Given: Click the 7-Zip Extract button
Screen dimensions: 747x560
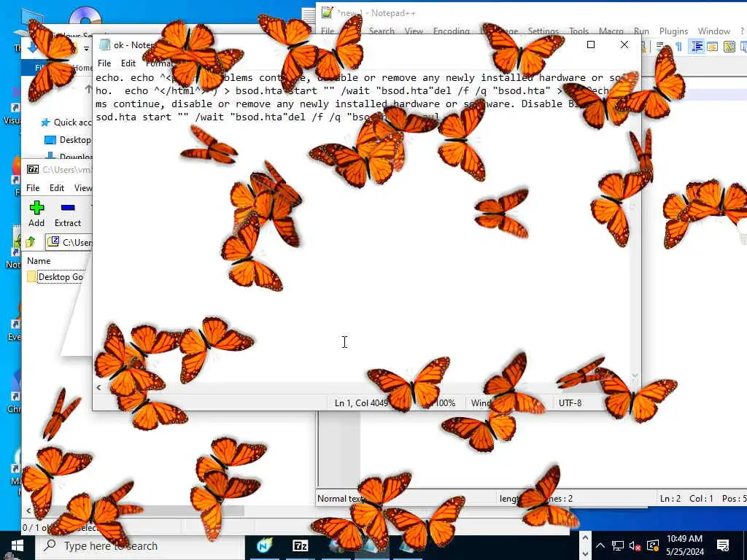Looking at the screenshot, I should click(68, 214).
